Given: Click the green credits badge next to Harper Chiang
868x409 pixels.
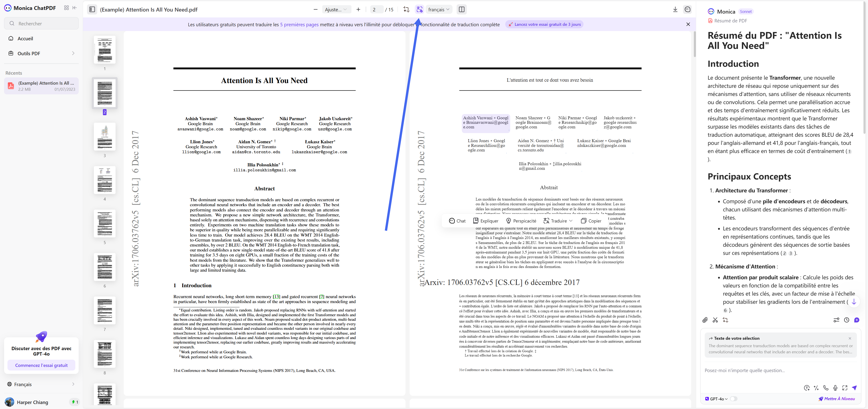Looking at the screenshot, I should pos(74,402).
